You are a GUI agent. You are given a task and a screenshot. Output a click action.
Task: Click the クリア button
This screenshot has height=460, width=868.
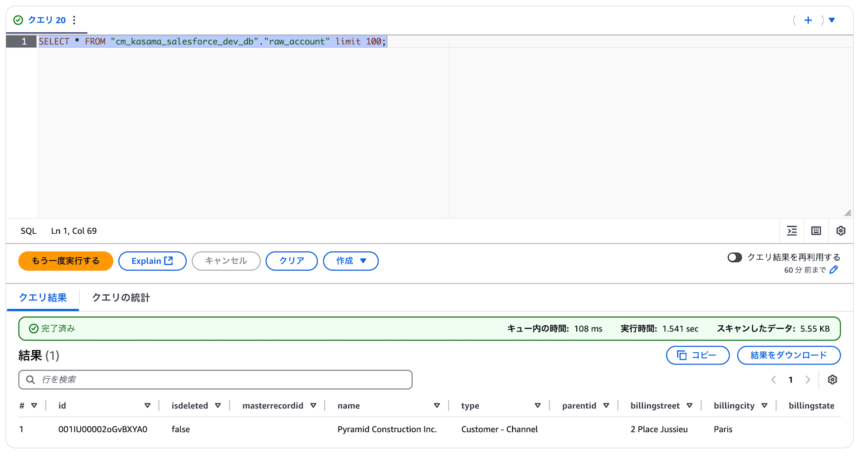point(292,261)
